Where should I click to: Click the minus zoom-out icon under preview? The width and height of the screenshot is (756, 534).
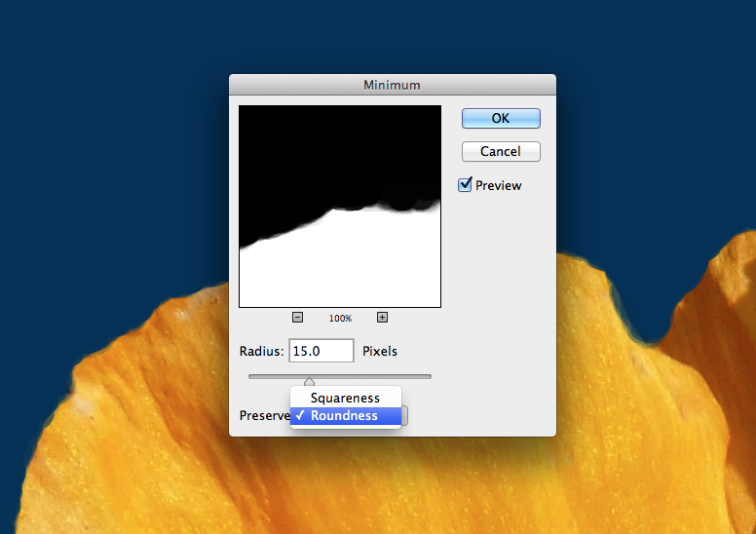tap(297, 317)
